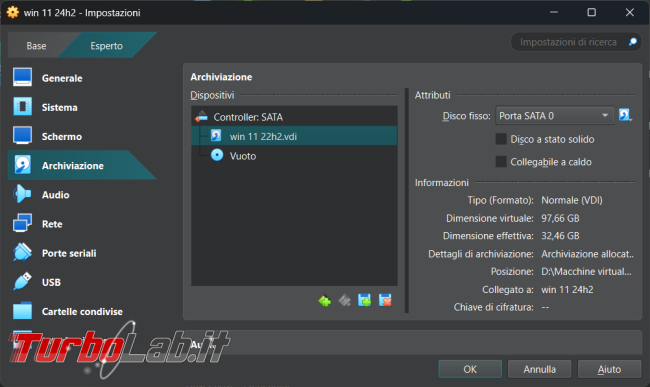Click the Normale (VDI) format value
This screenshot has width=650, height=387.
572,200
